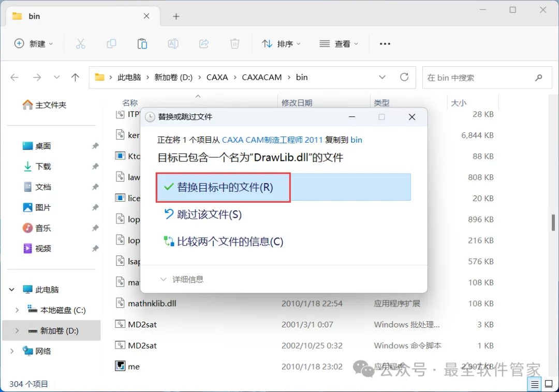Screen dimensions: 559x392
Task: Select 网络 in the navigation tree
Action: point(37,352)
